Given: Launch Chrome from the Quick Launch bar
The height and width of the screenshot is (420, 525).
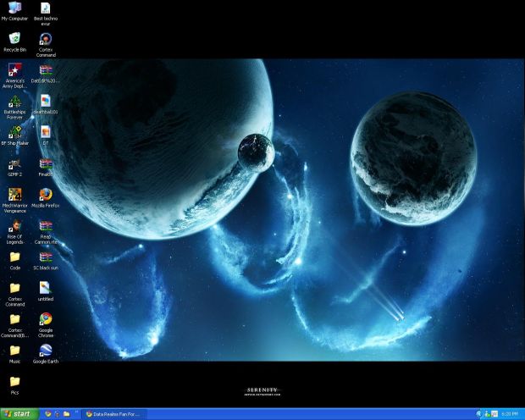Looking at the screenshot, I should point(48,414).
